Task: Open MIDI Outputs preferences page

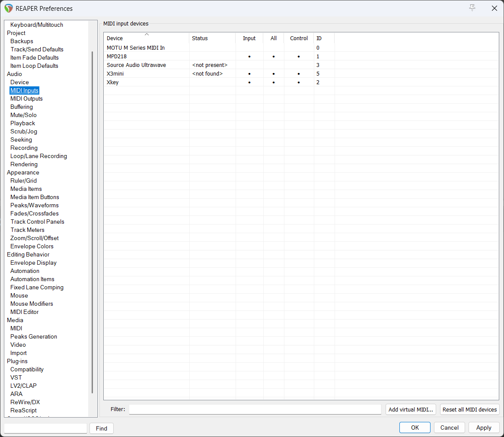Action: coord(26,98)
